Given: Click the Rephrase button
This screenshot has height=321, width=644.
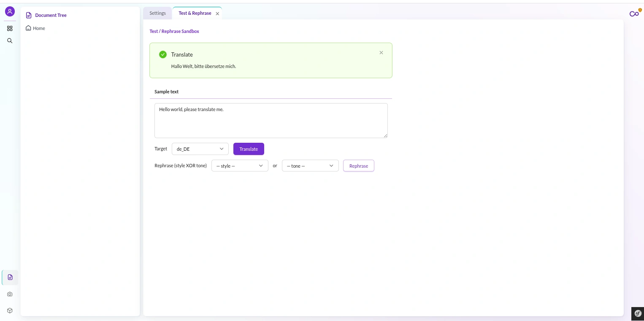Looking at the screenshot, I should click(359, 166).
